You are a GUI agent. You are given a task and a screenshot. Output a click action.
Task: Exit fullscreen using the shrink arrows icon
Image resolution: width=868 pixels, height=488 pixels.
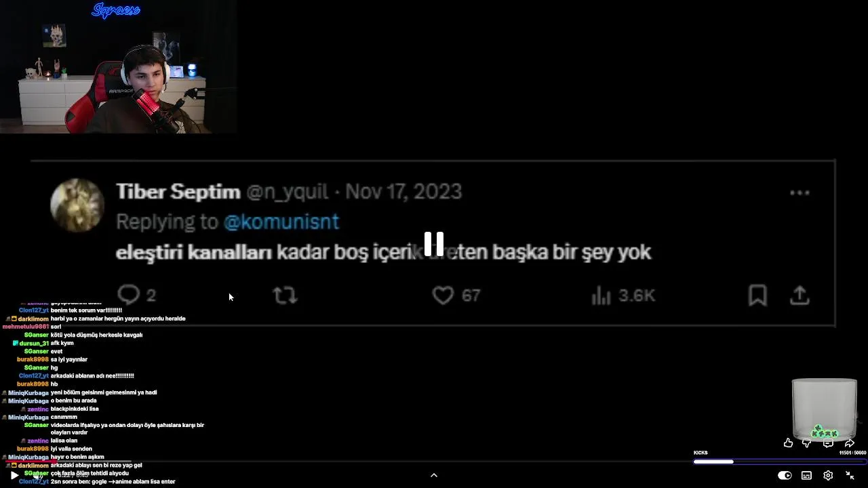pyautogui.click(x=850, y=476)
